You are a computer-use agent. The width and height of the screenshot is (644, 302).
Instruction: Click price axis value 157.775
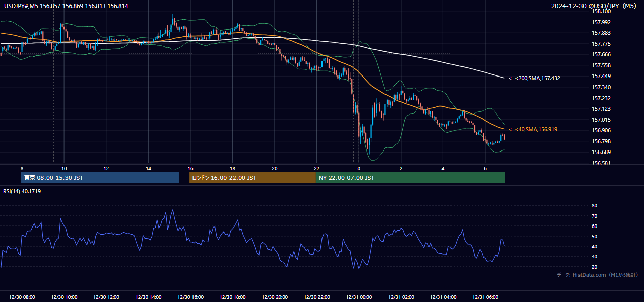(x=601, y=44)
